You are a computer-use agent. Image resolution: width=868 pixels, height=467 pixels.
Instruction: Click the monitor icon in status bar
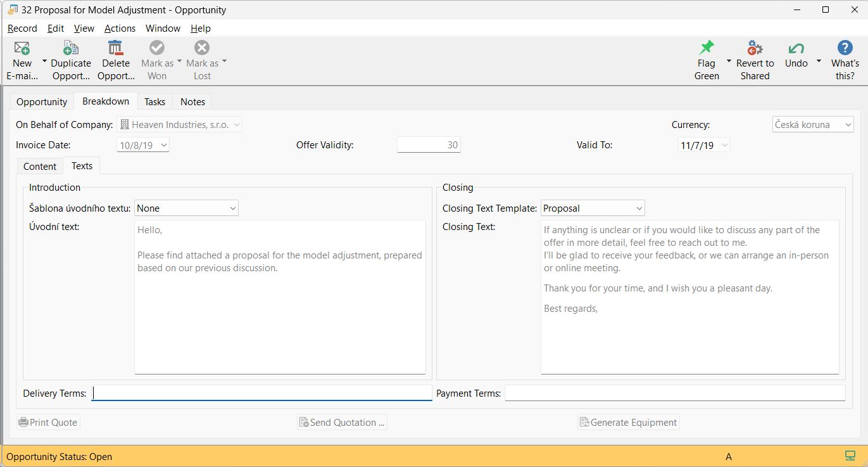850,456
